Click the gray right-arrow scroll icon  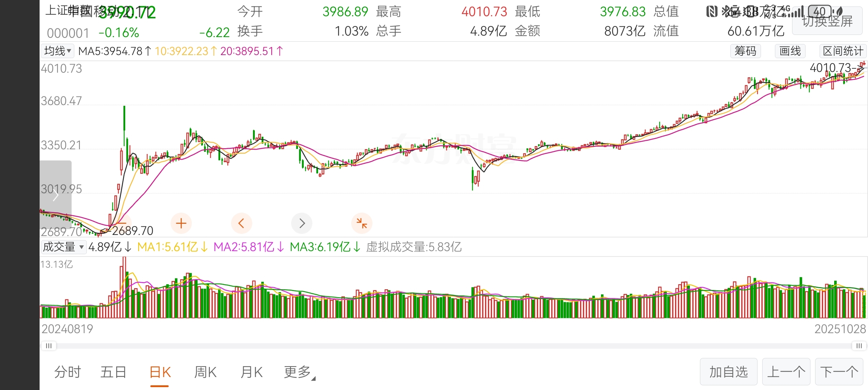[x=302, y=223]
